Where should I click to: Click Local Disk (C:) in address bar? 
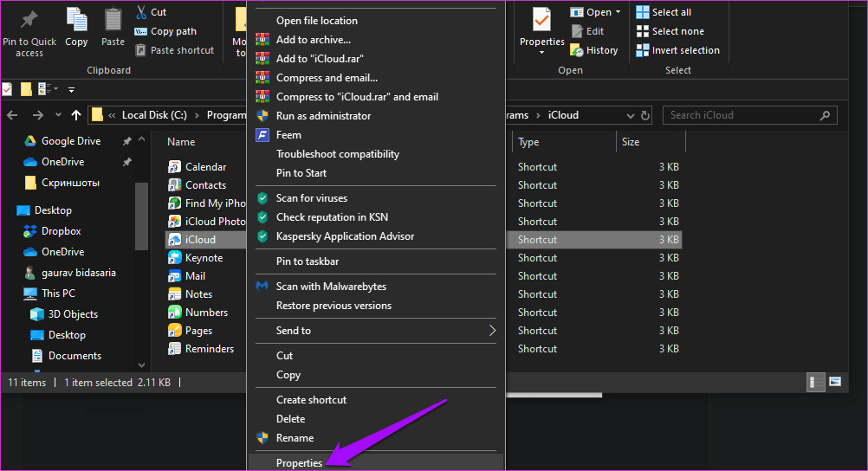(154, 115)
